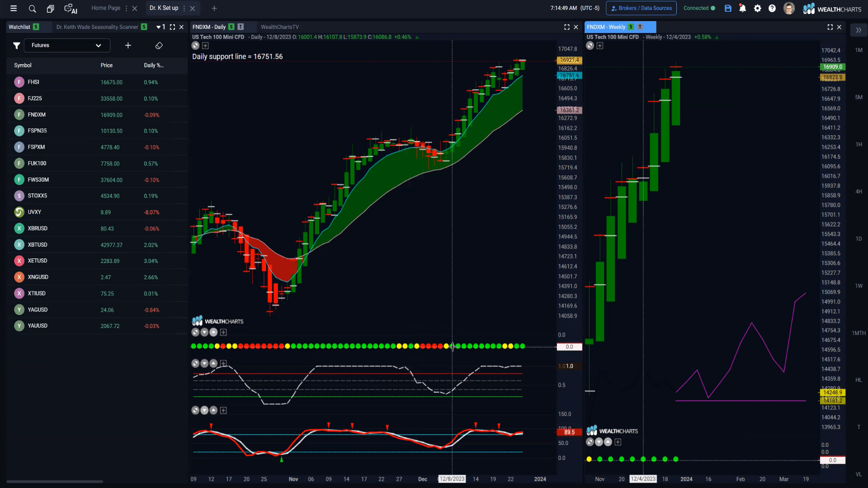Image resolution: width=868 pixels, height=488 pixels.
Task: Open the Futures watchlist dropdown
Action: [x=67, y=45]
